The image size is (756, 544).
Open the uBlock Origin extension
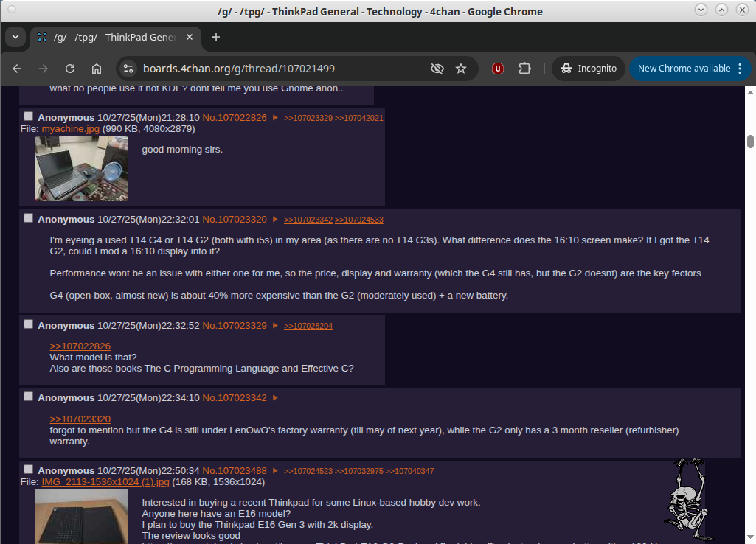tap(498, 69)
